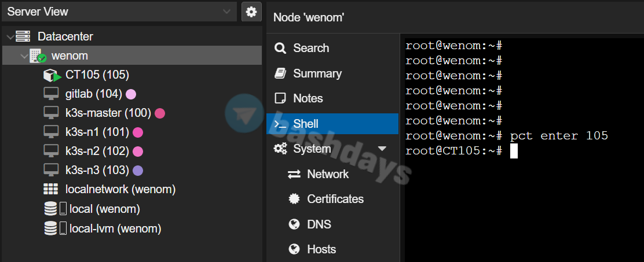Collapse the wenom node arrow
The width and height of the screenshot is (644, 262).
point(23,56)
